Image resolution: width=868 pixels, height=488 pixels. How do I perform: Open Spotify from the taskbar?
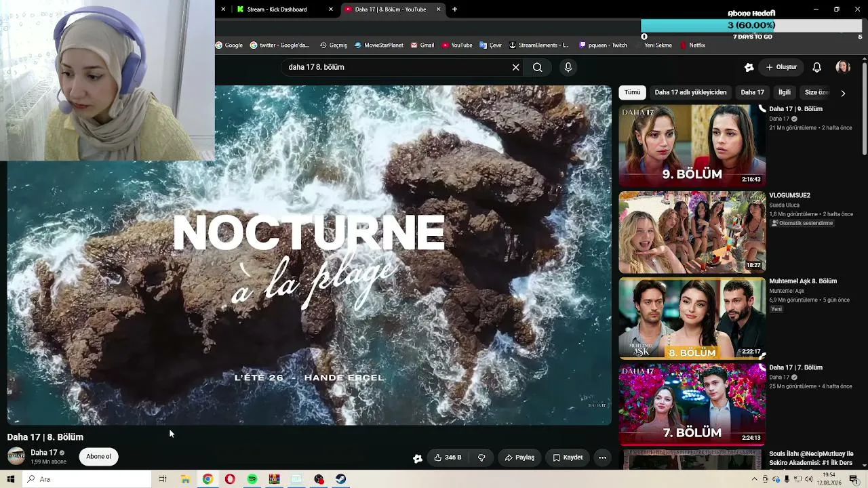(252, 479)
